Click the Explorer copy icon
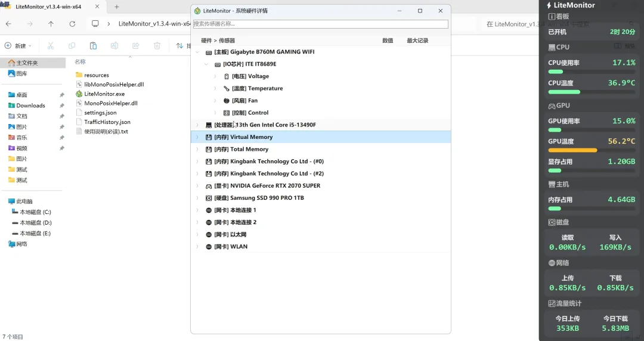Viewport: 644px width, 341px height. [x=72, y=45]
